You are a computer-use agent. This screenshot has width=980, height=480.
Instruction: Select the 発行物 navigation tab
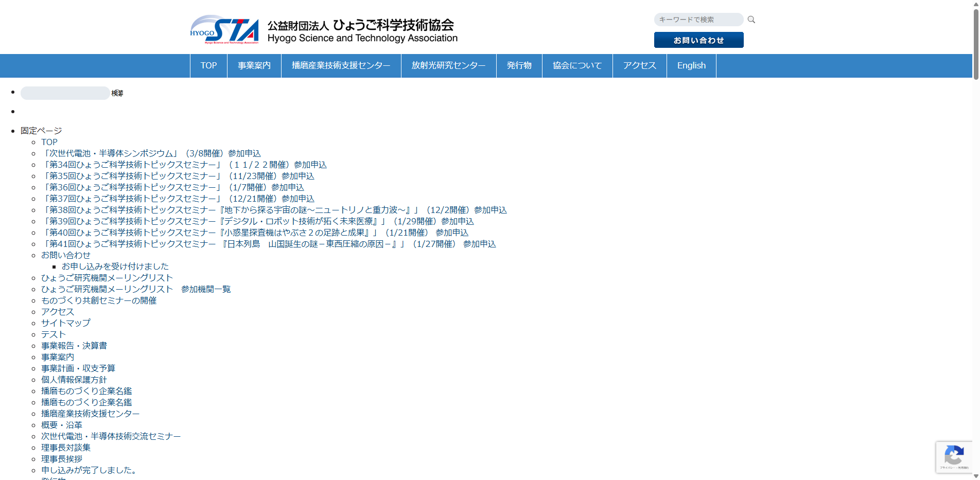(x=519, y=65)
